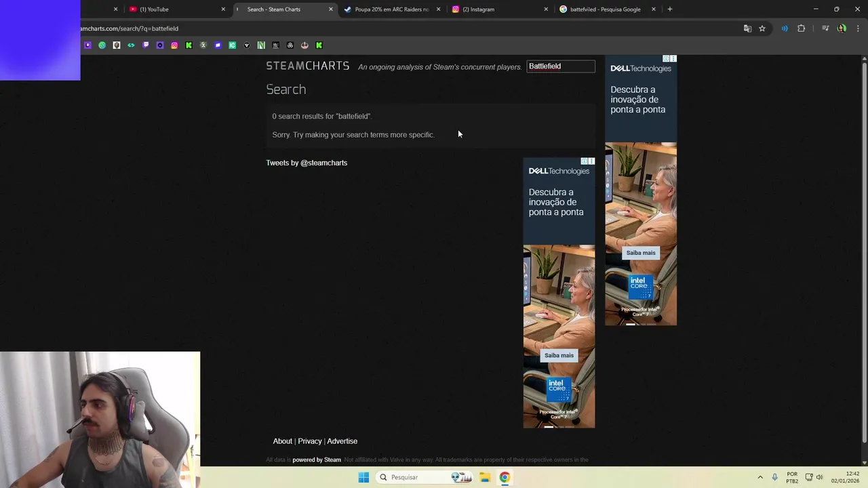The image size is (868, 488).
Task: Show hidden system tray icons
Action: point(760,477)
